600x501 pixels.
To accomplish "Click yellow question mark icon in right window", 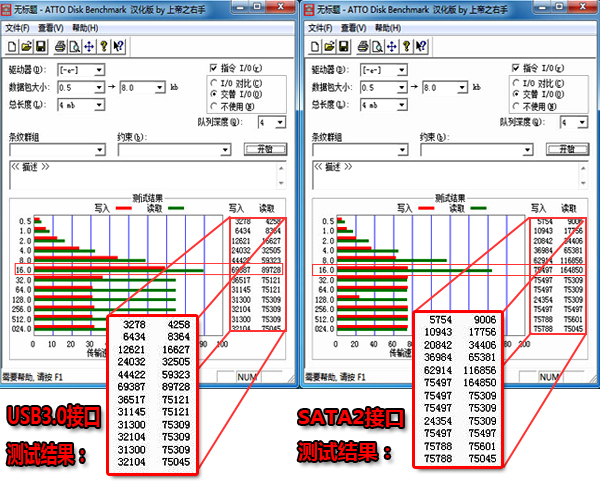I will point(406,47).
